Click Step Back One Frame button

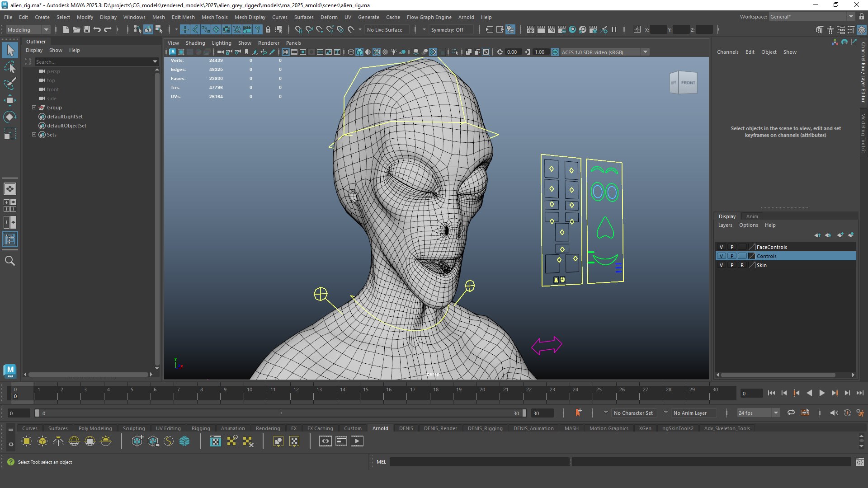click(784, 393)
